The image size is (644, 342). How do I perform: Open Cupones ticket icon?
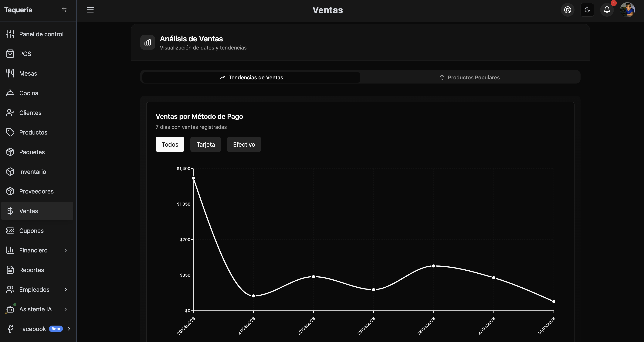point(10,230)
